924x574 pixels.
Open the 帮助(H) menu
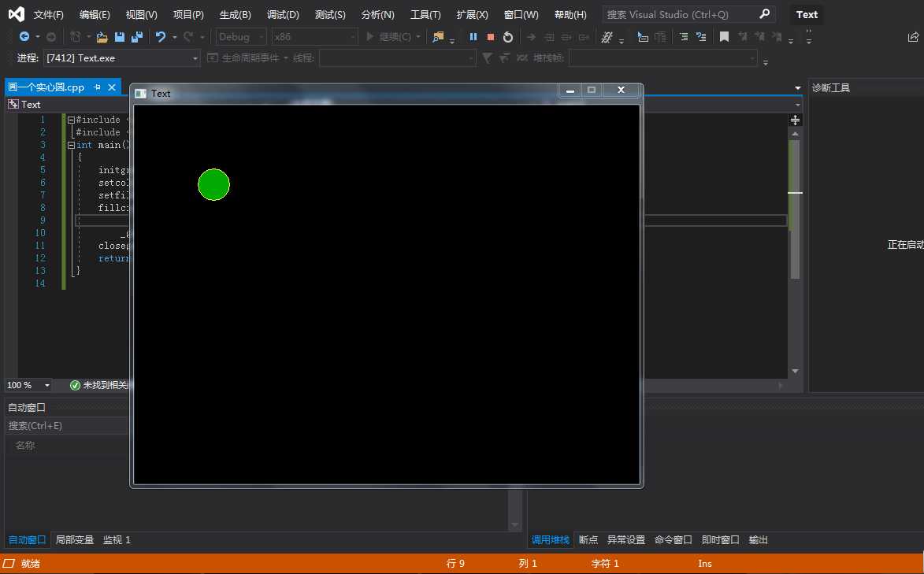coord(570,15)
